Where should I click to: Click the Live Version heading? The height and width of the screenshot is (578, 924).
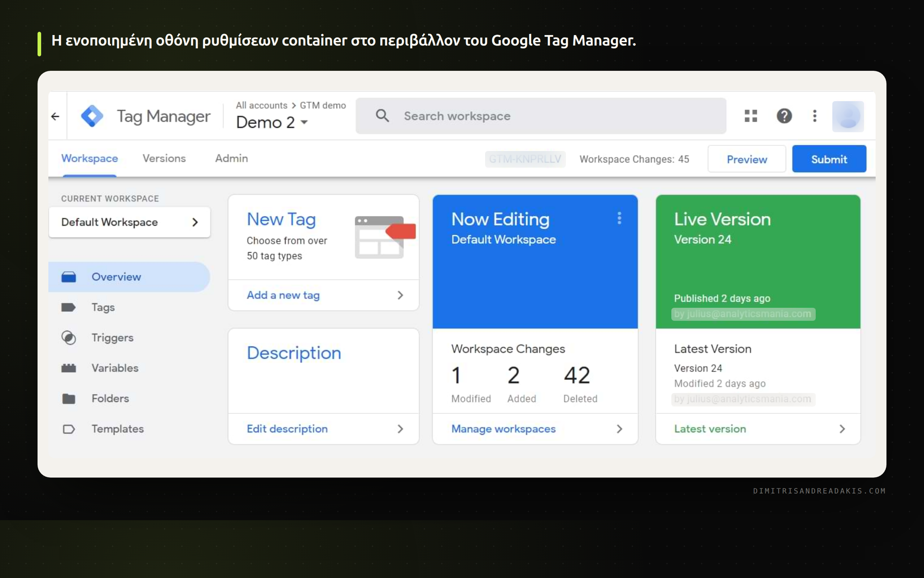[722, 219]
